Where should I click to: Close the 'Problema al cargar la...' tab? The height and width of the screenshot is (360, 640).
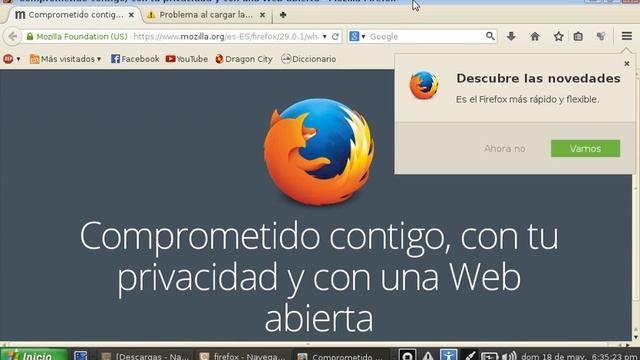pyautogui.click(x=262, y=15)
